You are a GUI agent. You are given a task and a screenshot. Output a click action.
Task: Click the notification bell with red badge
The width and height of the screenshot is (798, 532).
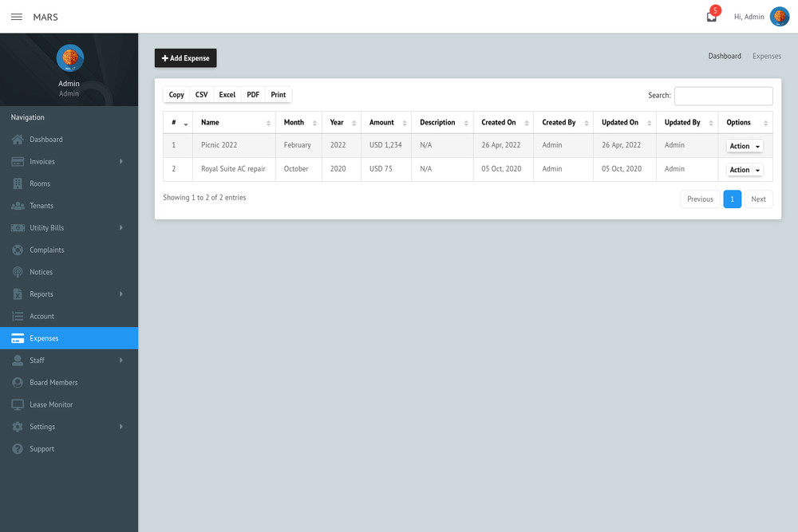point(710,16)
